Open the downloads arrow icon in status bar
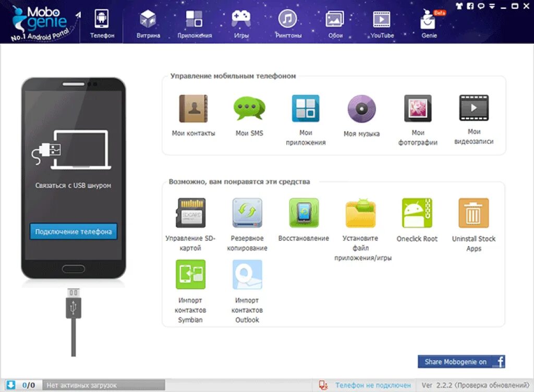534x392 pixels. [x=11, y=385]
